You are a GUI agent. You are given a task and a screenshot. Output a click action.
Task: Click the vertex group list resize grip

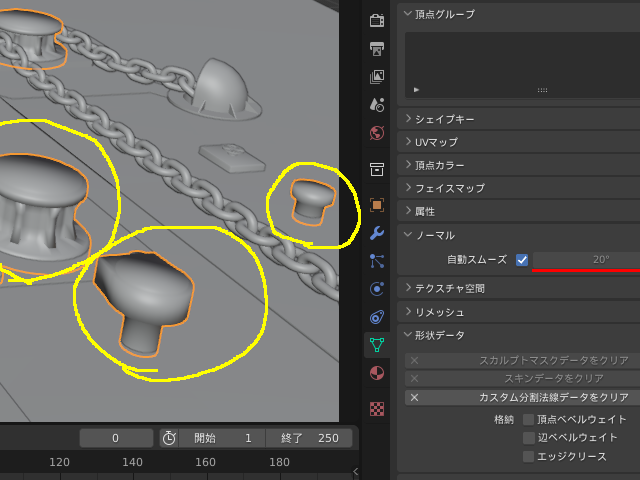click(x=542, y=90)
